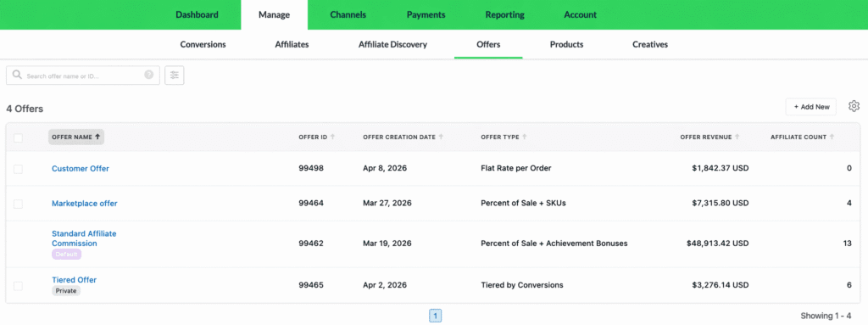
Task: Open the Payments tab
Action: [426, 15]
